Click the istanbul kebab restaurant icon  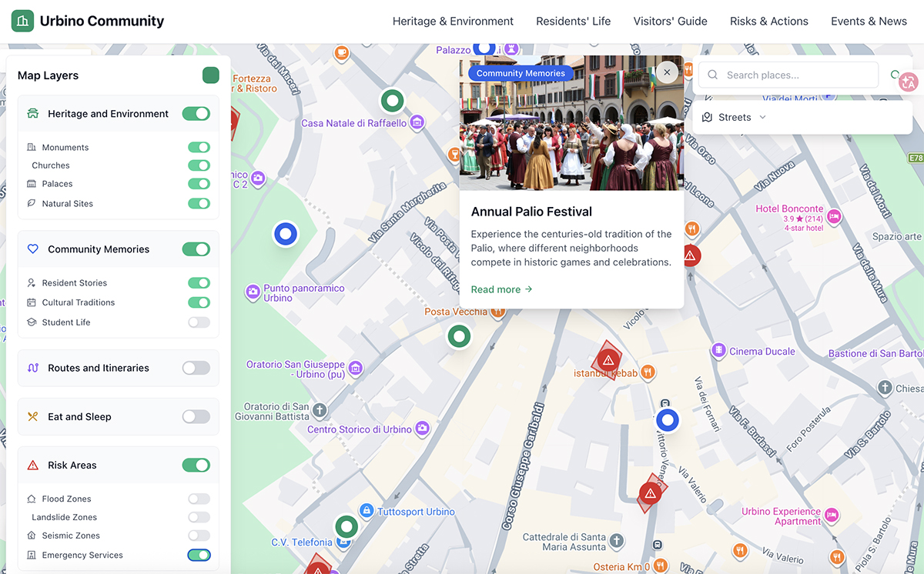tap(648, 372)
